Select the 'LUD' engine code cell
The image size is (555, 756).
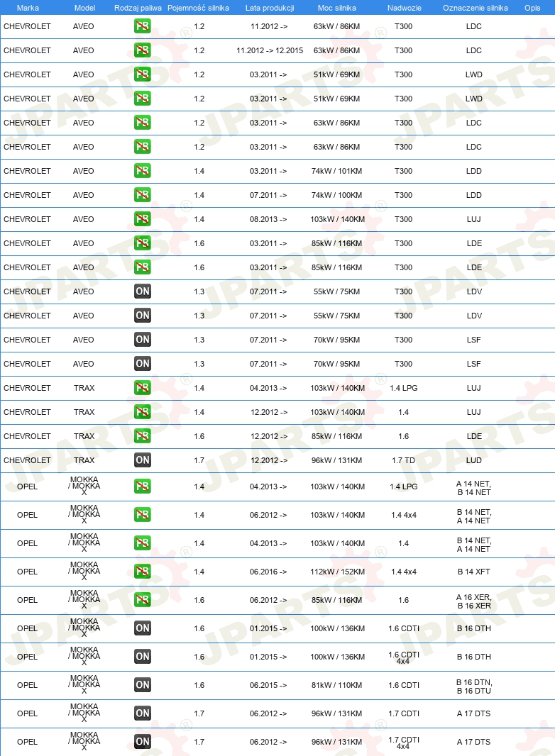pos(474,460)
